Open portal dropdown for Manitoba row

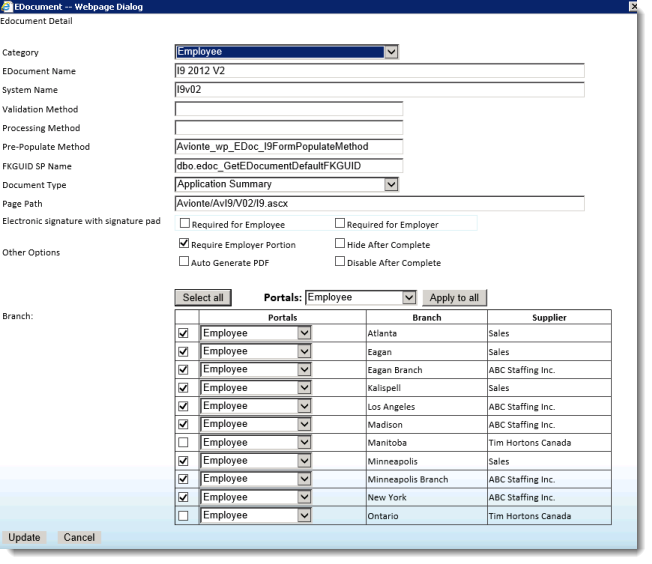(256, 442)
